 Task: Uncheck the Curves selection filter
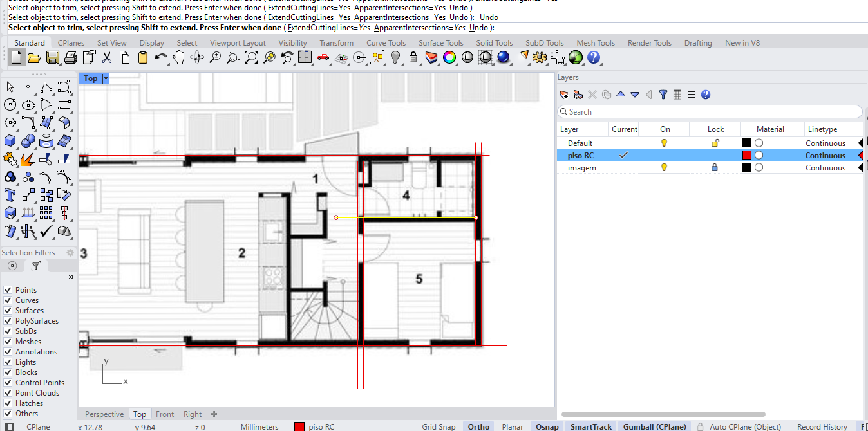pyautogui.click(x=8, y=300)
